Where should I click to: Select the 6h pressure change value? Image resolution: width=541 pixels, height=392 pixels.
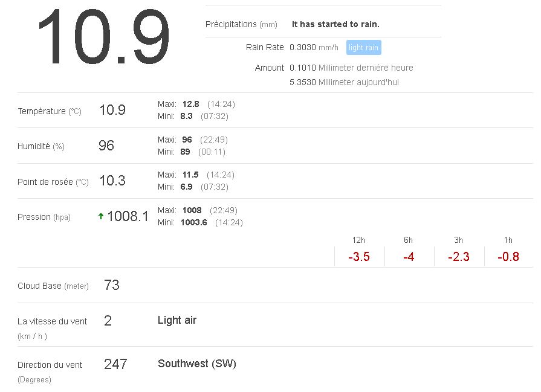(409, 257)
